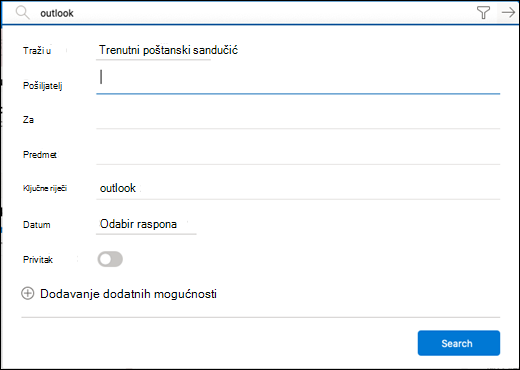Click the blue Search button
The image size is (520, 370).
tap(459, 343)
